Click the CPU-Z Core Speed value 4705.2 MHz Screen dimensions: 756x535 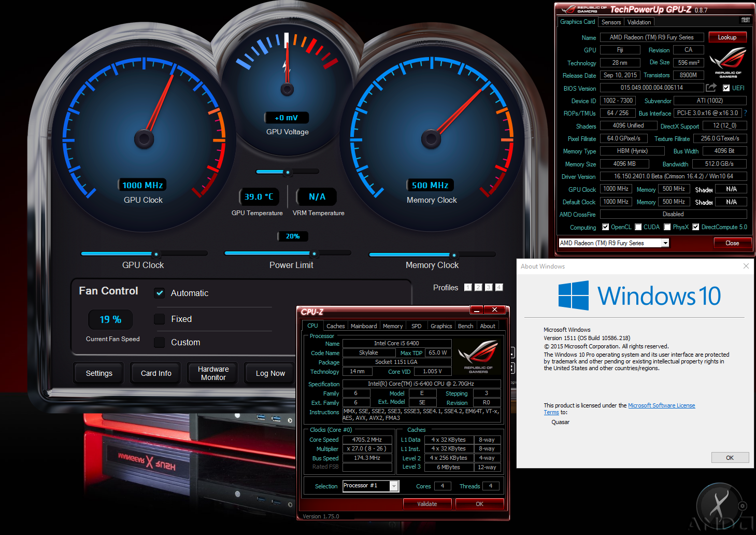pos(367,440)
